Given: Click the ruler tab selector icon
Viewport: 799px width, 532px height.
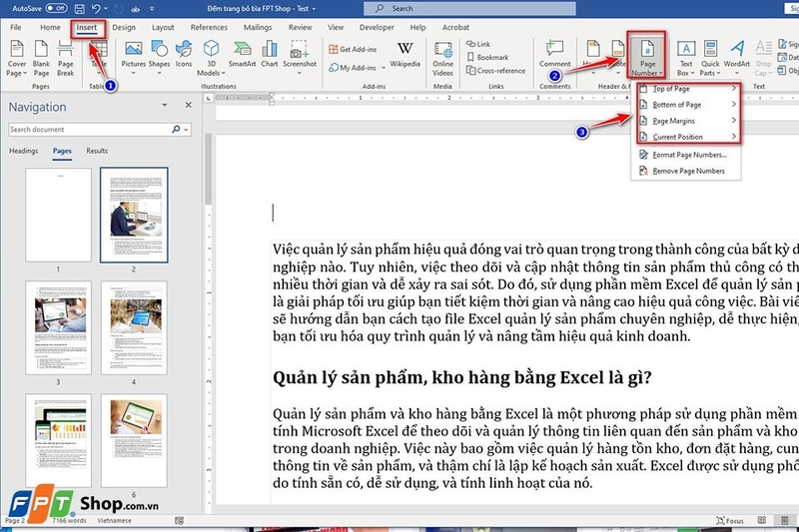Looking at the screenshot, I should [x=209, y=98].
